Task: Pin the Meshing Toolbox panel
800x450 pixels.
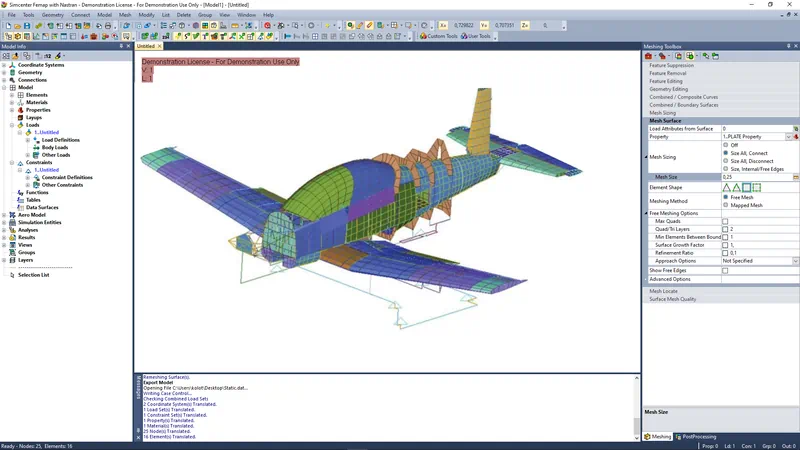Action: pos(788,46)
